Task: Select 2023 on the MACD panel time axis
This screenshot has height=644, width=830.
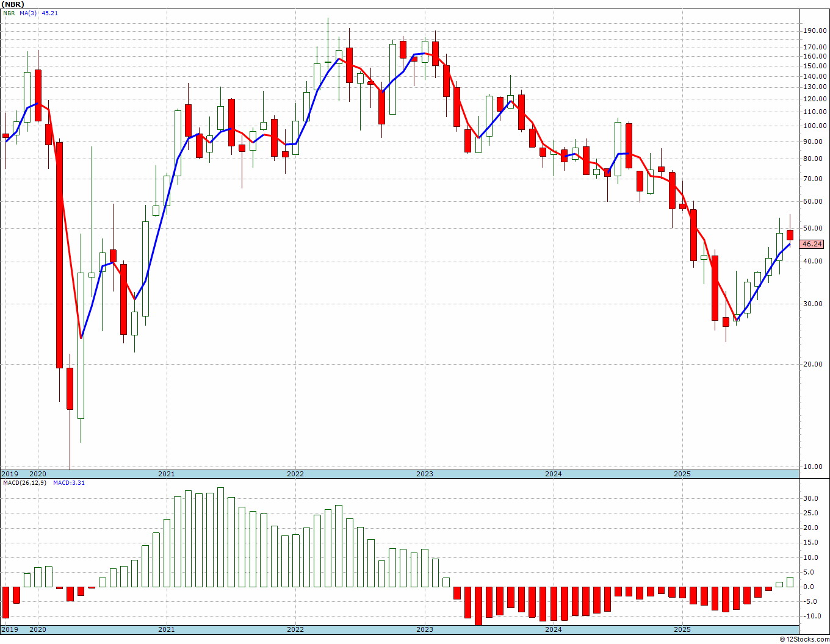Action: pos(425,629)
